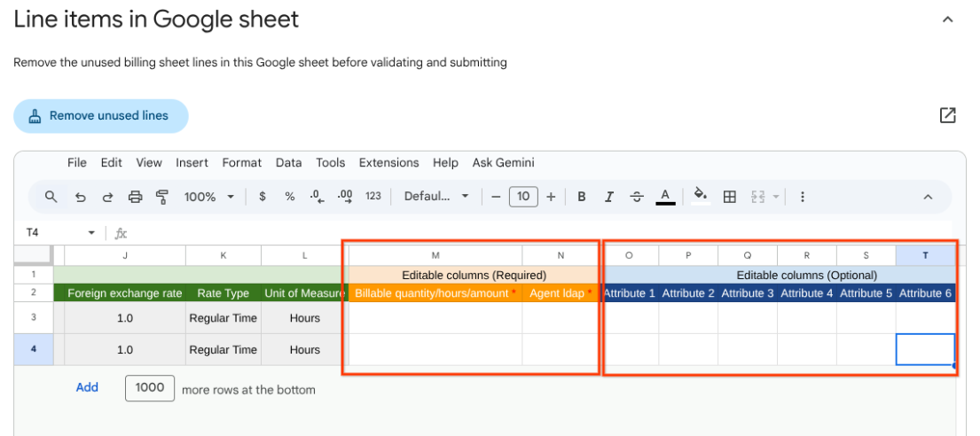Click the Attribute 4 header cell
The width and height of the screenshot is (980, 436).
point(807,293)
